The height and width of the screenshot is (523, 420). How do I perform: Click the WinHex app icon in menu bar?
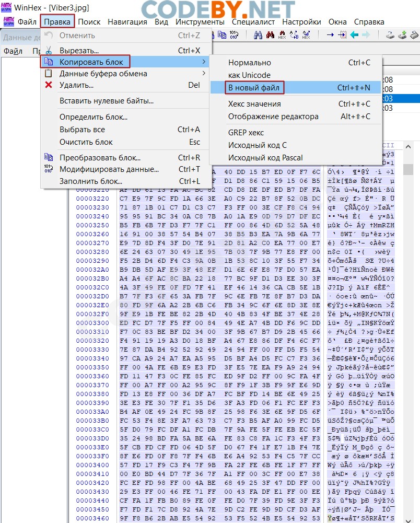[9, 21]
